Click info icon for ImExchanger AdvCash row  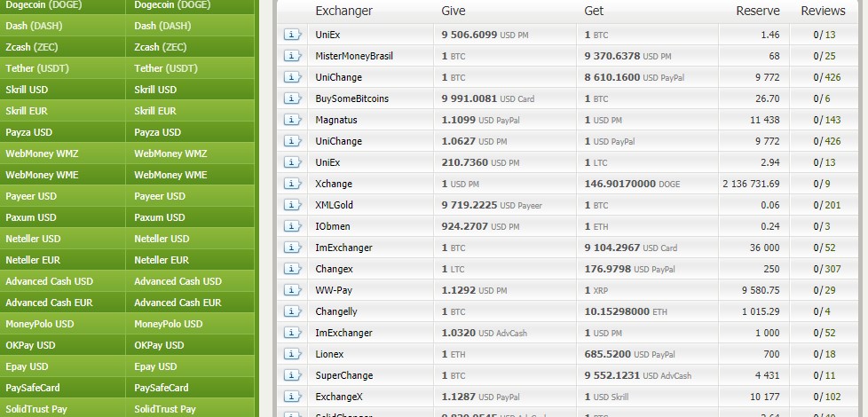coord(292,333)
